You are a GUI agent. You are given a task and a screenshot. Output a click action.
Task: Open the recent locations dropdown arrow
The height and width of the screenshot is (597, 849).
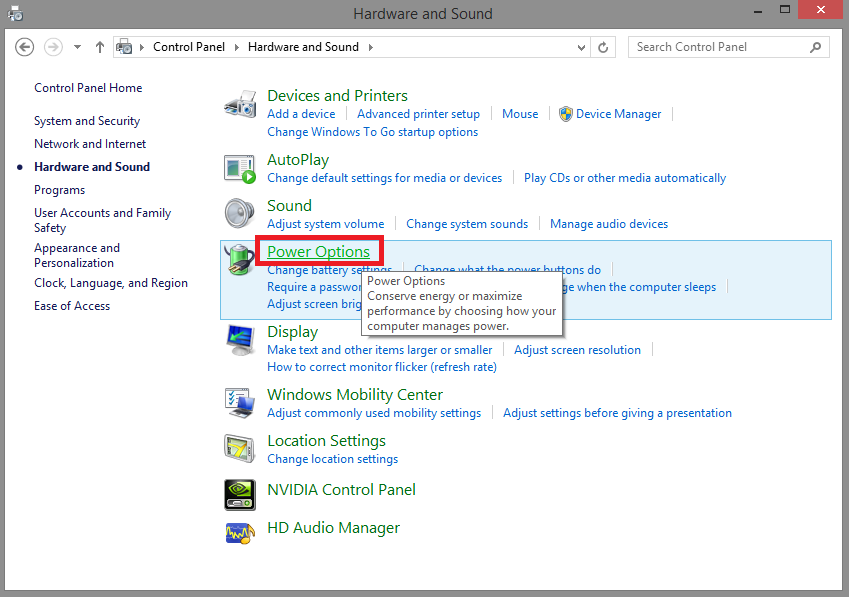point(78,47)
